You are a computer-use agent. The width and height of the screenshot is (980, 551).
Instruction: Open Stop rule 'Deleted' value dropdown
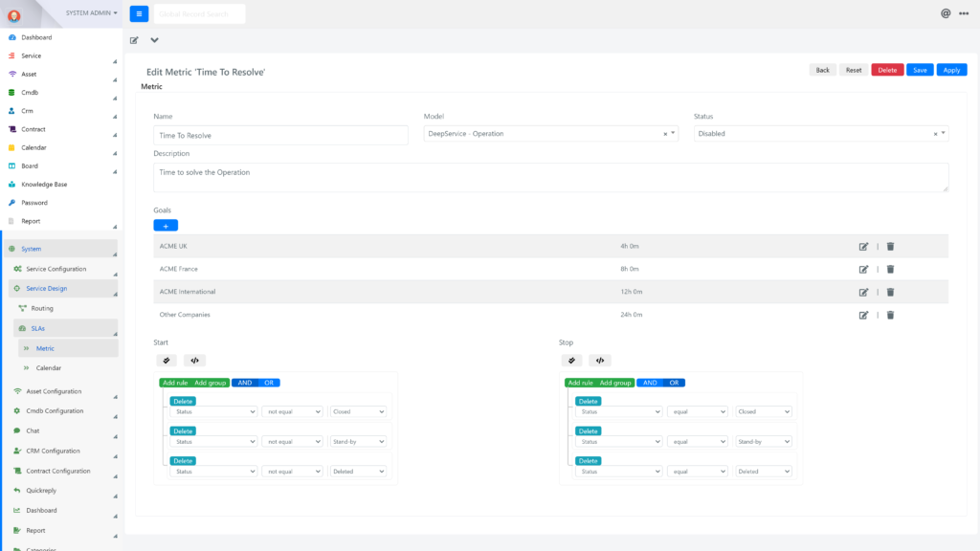point(763,472)
